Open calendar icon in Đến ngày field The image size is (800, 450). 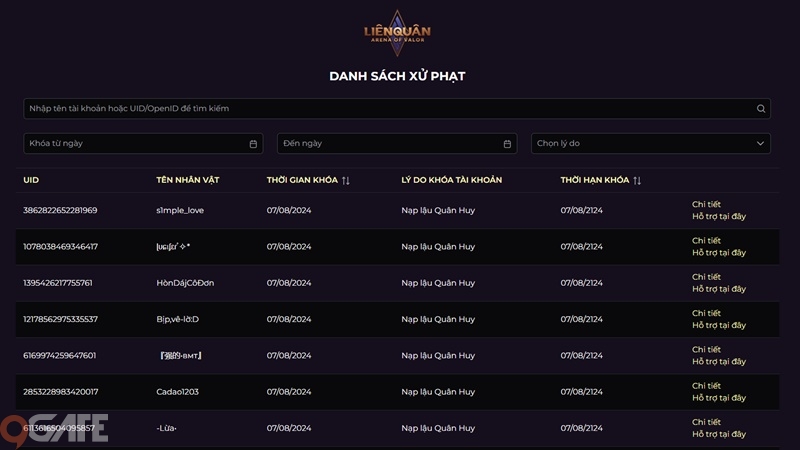(507, 144)
